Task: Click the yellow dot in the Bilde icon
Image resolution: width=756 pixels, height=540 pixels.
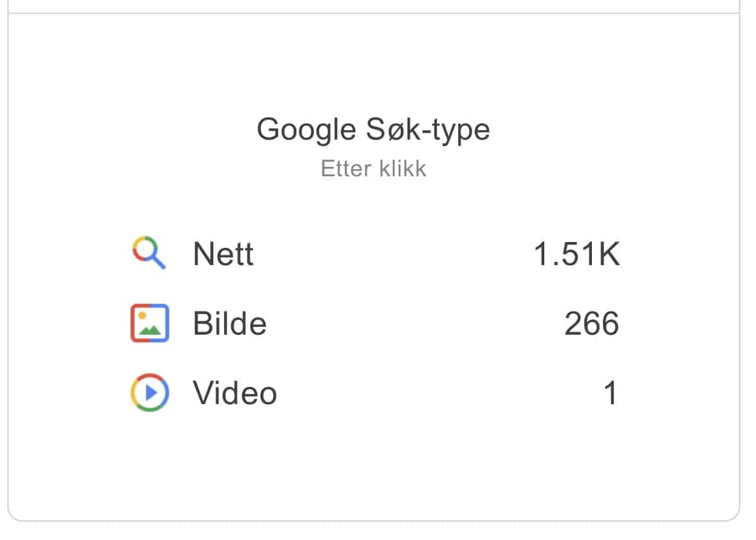Action: click(x=142, y=316)
